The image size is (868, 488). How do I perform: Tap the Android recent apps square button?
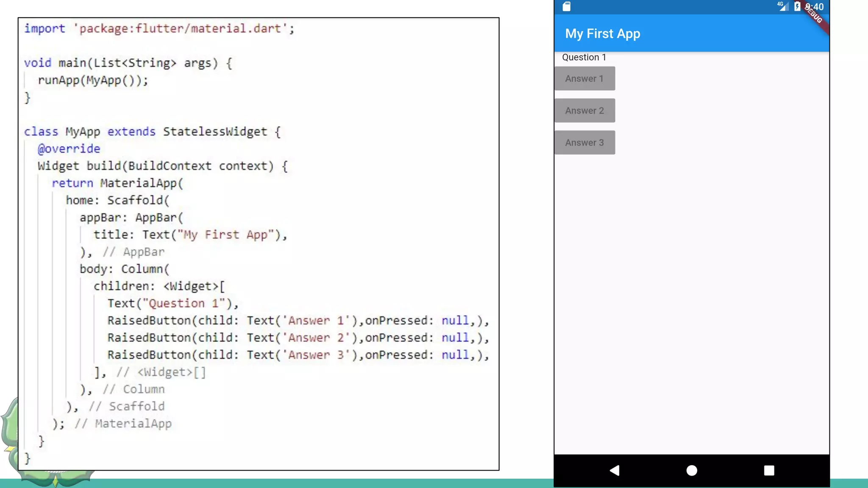pyautogui.click(x=769, y=471)
